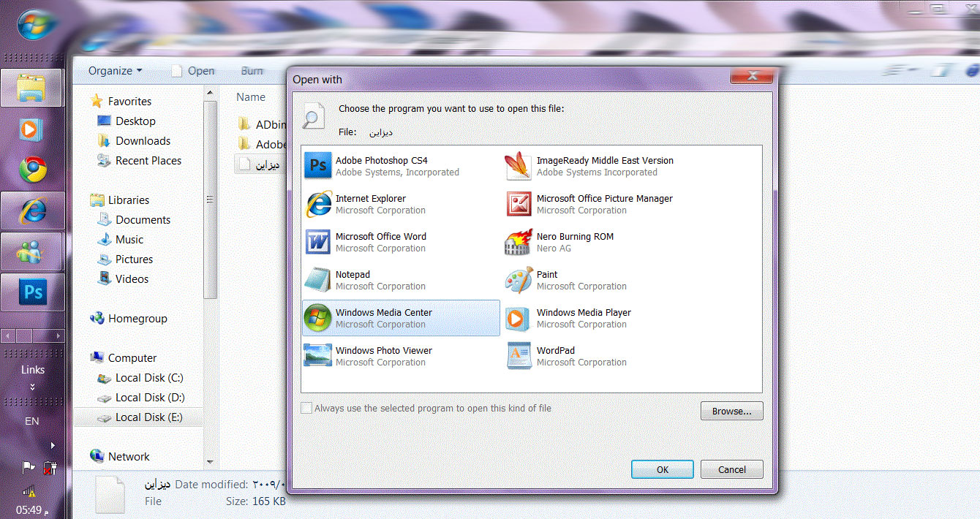Choose the Paint program icon
This screenshot has height=519, width=980.
point(519,280)
